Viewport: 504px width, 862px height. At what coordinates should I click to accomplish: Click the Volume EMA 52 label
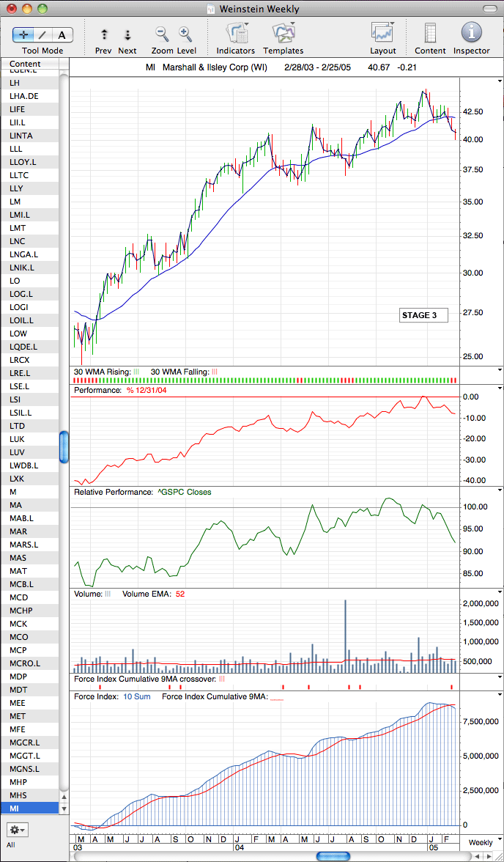tap(153, 594)
